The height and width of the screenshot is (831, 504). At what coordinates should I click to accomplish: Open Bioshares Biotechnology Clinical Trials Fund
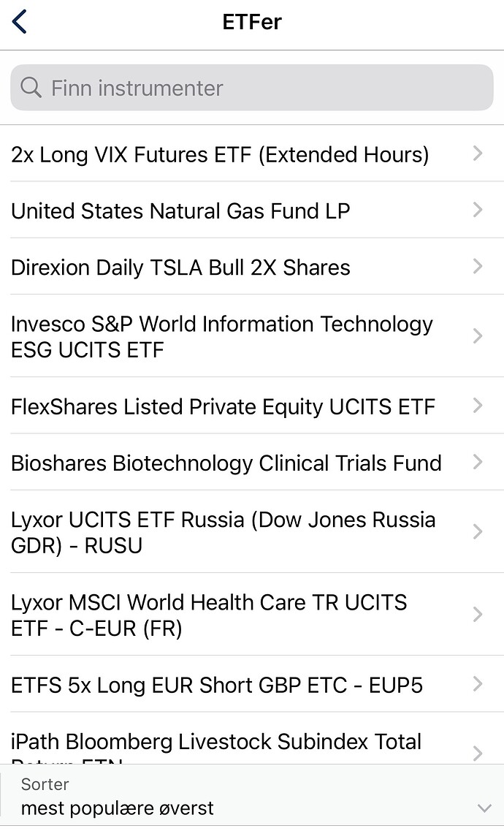(226, 463)
